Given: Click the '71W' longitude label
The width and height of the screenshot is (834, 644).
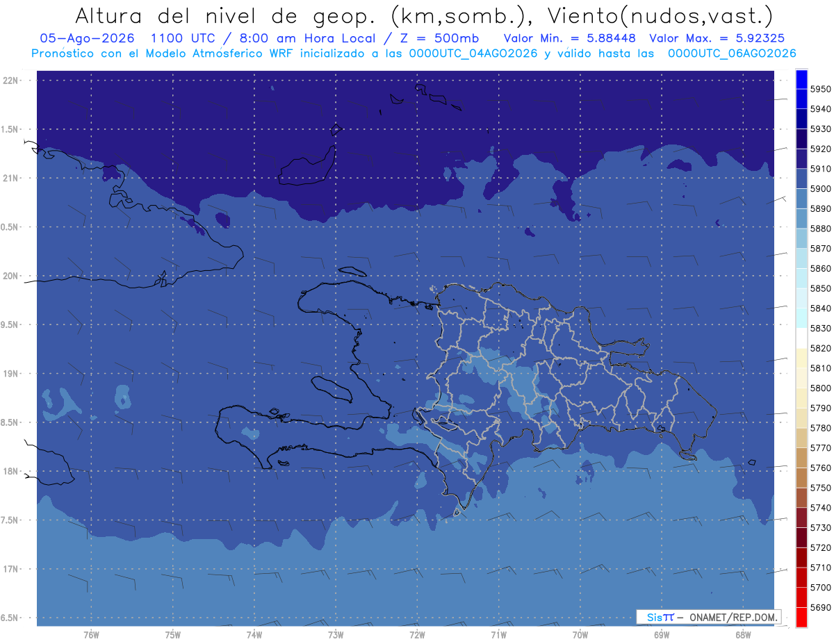Looking at the screenshot, I should 498,635.
